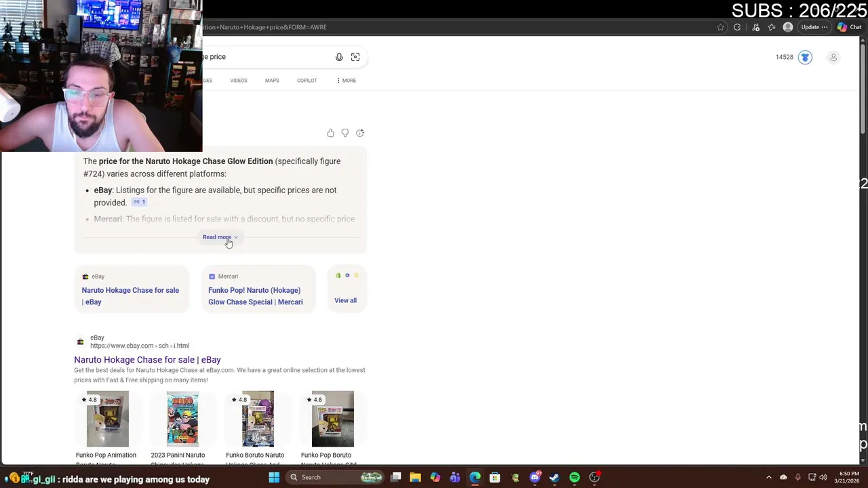Open OBS Studio from the taskbar
Image resolution: width=868 pixels, height=488 pixels.
[595, 477]
